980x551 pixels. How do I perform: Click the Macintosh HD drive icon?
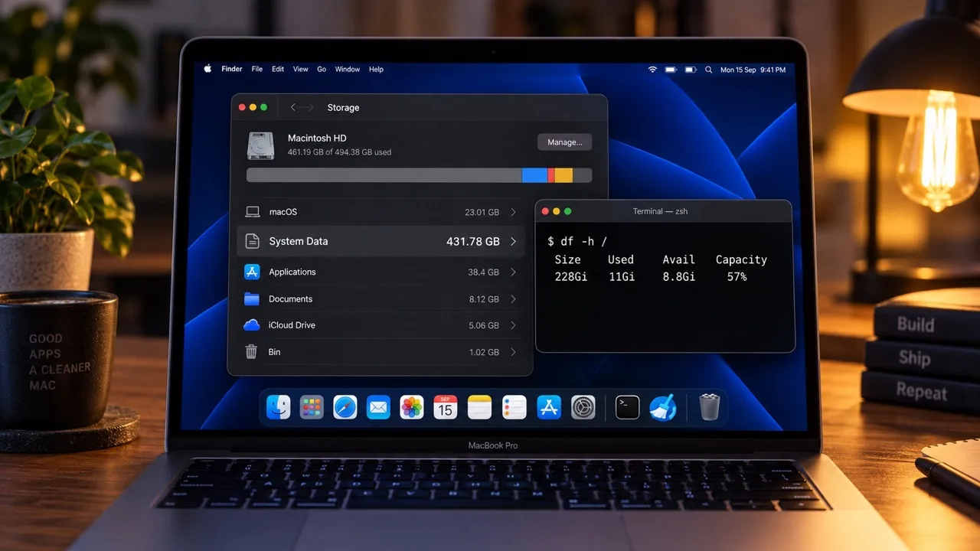point(262,146)
